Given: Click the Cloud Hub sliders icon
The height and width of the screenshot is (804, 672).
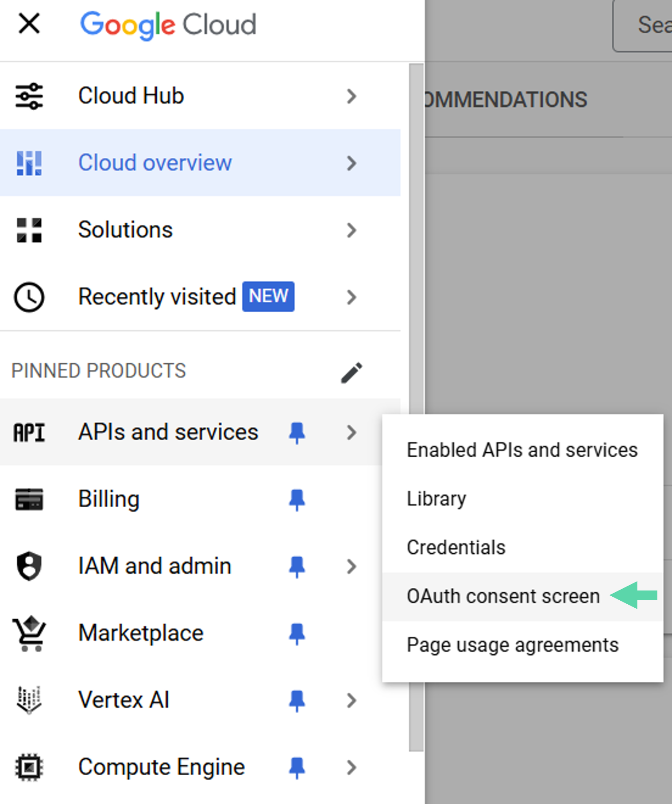Looking at the screenshot, I should click(x=29, y=96).
